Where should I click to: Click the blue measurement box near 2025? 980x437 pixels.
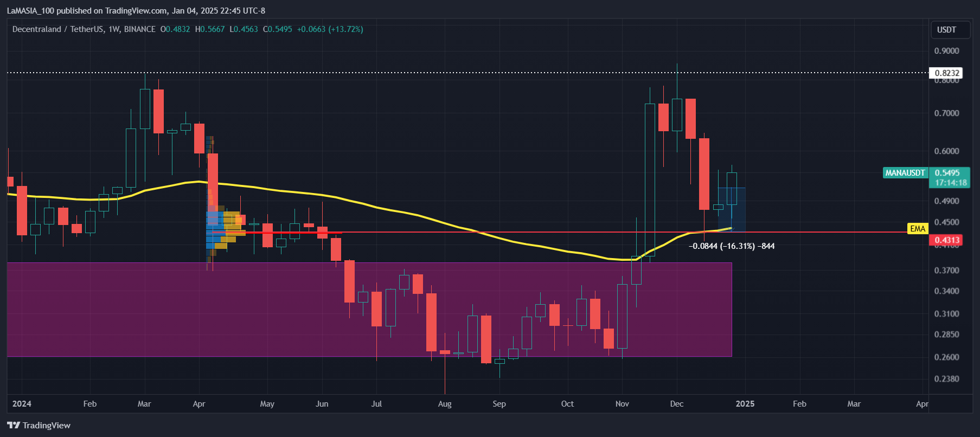tap(732, 210)
